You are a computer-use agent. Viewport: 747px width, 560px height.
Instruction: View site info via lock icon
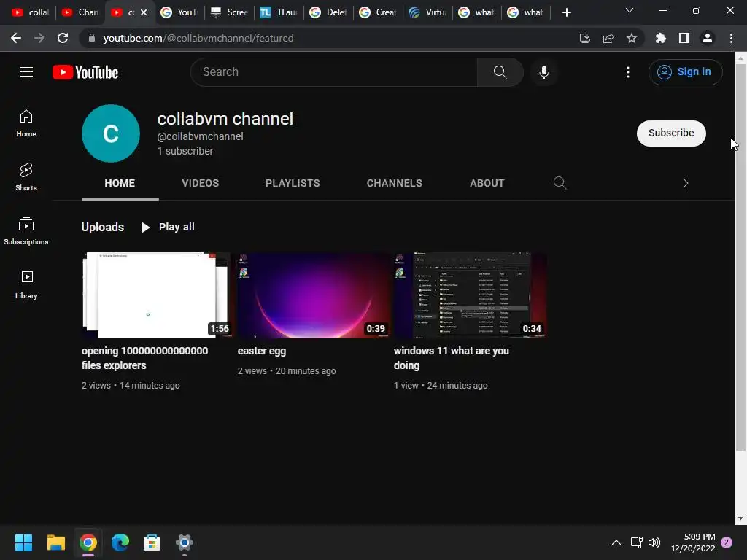pyautogui.click(x=91, y=38)
